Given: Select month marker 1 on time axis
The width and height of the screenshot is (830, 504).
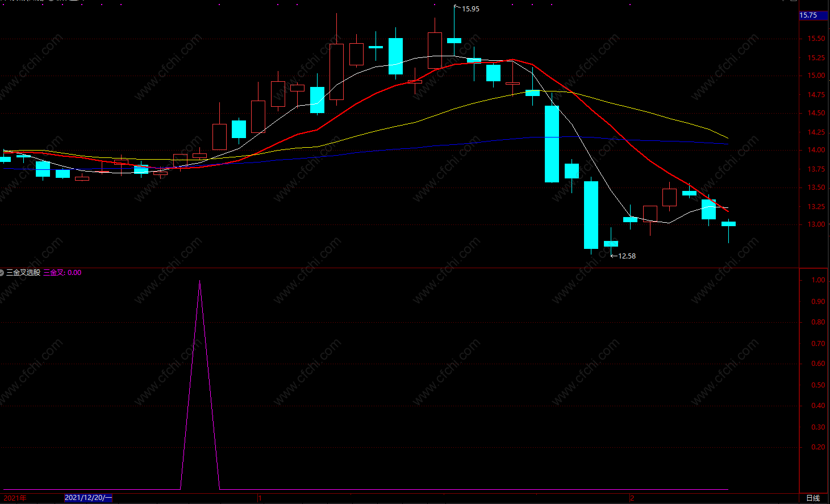Looking at the screenshot, I should click(x=260, y=498).
